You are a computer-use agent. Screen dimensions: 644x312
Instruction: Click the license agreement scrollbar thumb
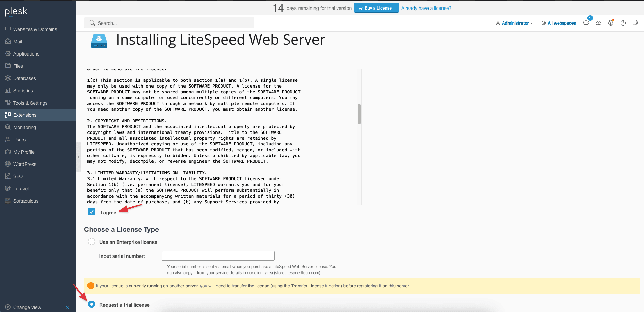(x=359, y=114)
